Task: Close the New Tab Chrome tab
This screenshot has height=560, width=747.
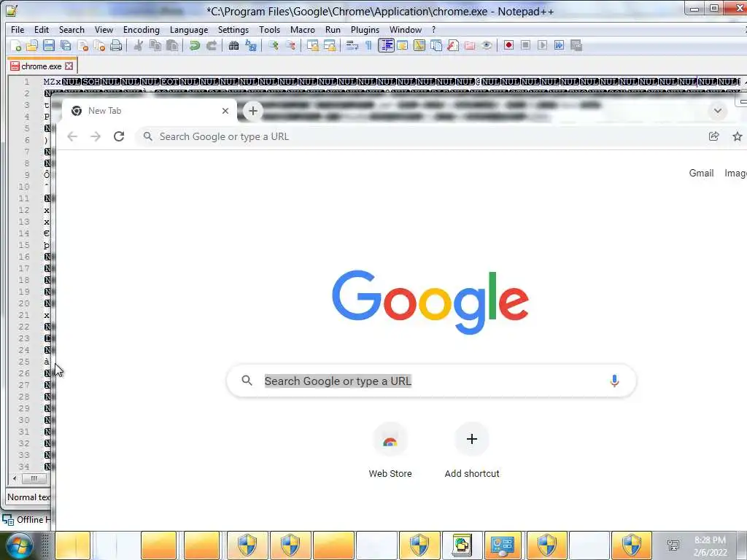Action: (225, 111)
